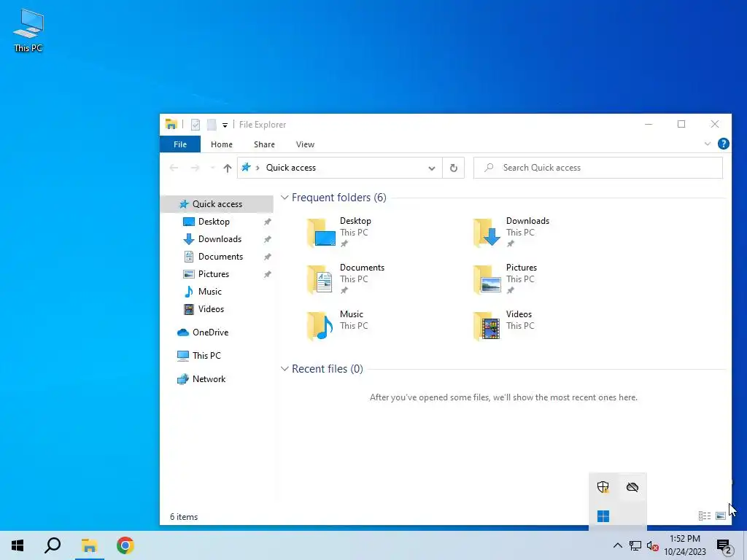Screen dimensions: 747x560
Task: Collapse the hidden tray icons chevron
Action: click(617, 545)
